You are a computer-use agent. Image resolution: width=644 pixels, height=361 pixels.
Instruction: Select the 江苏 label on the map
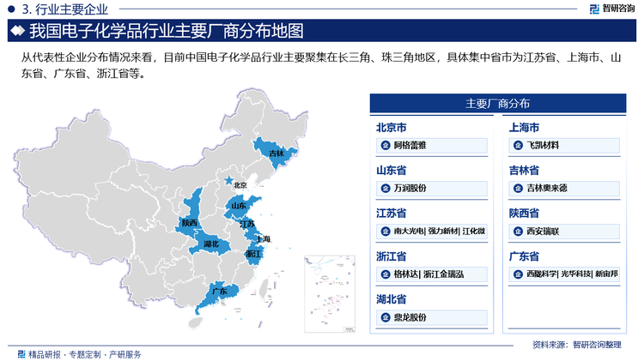[x=247, y=224]
